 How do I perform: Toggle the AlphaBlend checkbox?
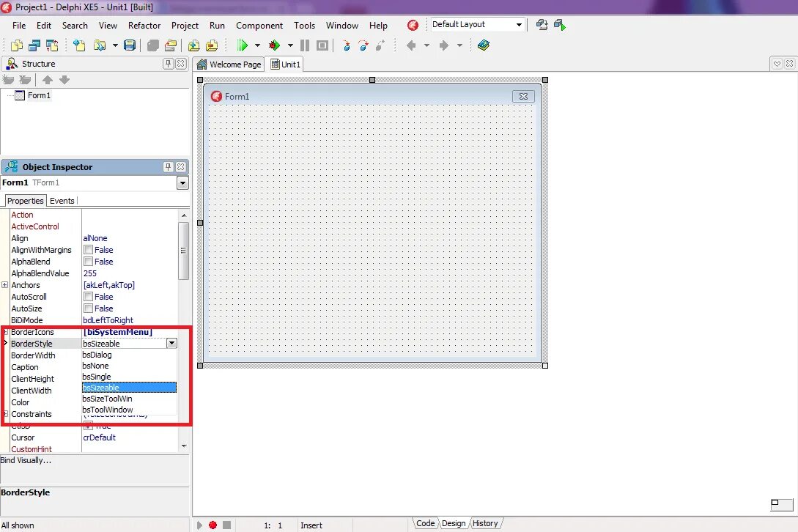pyautogui.click(x=89, y=262)
